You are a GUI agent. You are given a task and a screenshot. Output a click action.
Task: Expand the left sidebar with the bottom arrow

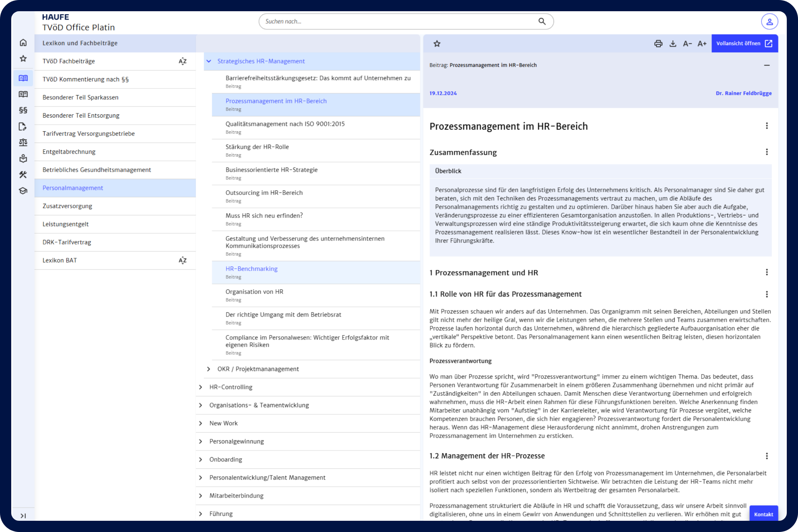[x=23, y=516]
